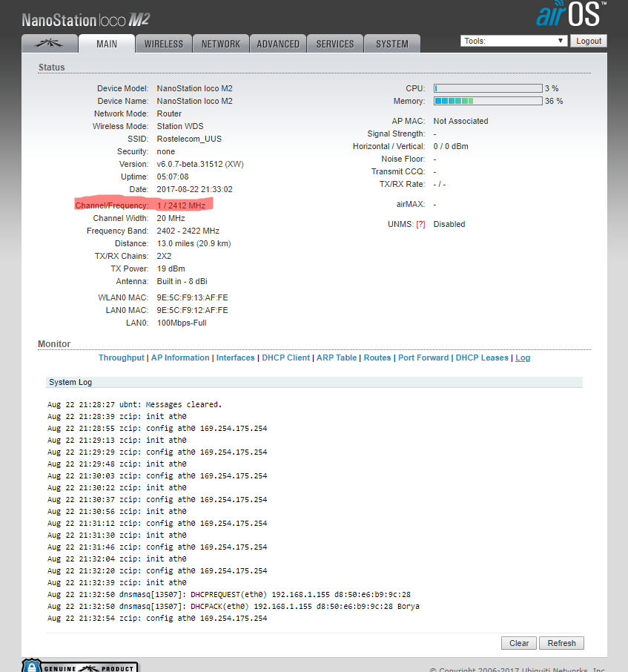Click the Memory usage bar
This screenshot has width=628, height=672.
point(488,101)
